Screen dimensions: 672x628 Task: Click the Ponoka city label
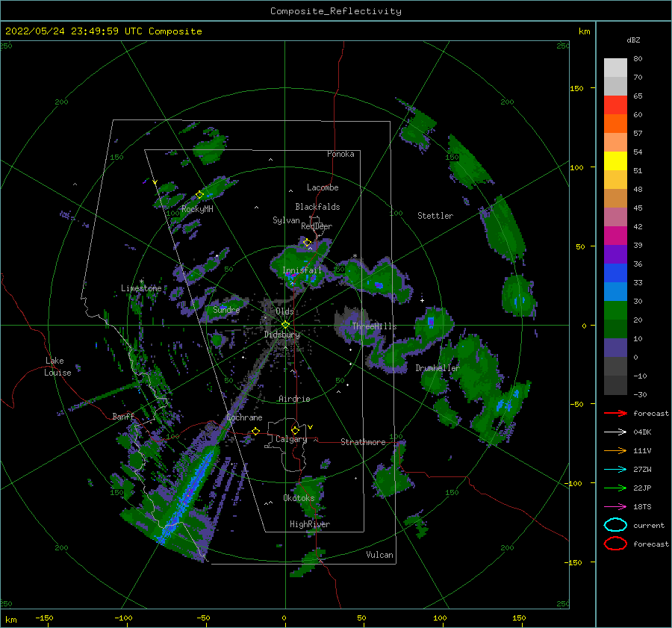(x=340, y=154)
